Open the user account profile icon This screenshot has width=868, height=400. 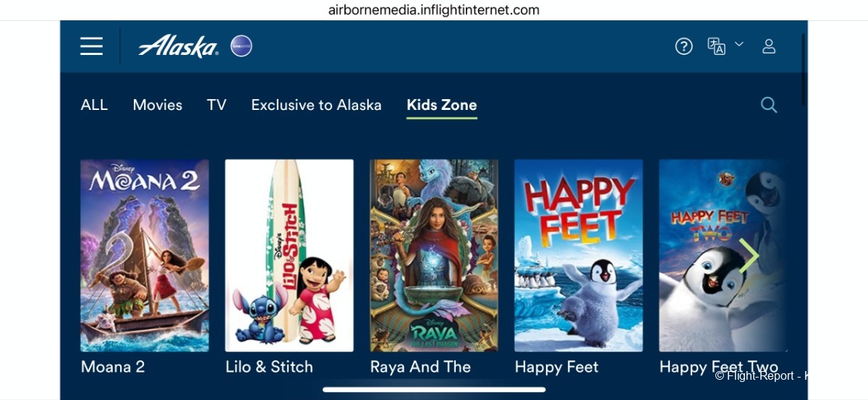pos(769,46)
